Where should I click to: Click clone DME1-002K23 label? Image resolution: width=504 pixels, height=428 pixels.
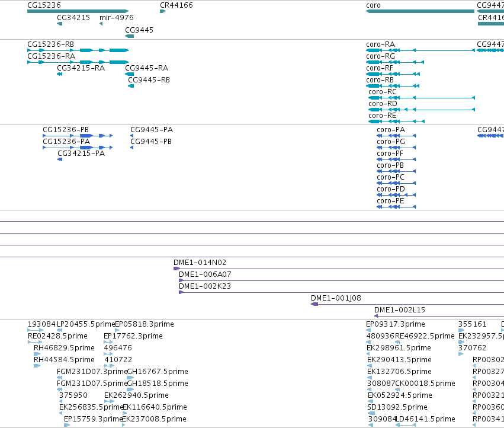pyautogui.click(x=205, y=286)
